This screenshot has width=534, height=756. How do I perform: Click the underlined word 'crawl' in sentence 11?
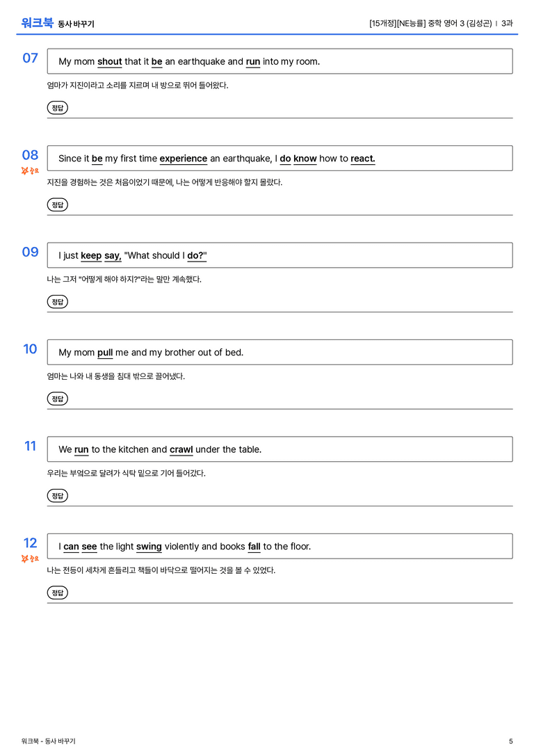(x=181, y=449)
